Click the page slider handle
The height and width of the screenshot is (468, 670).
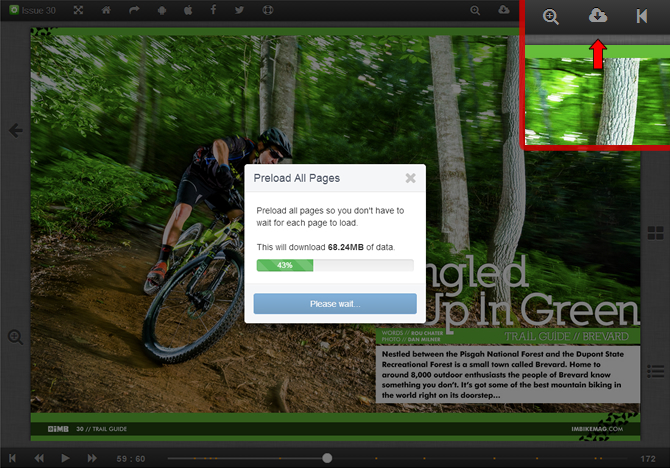click(x=327, y=458)
